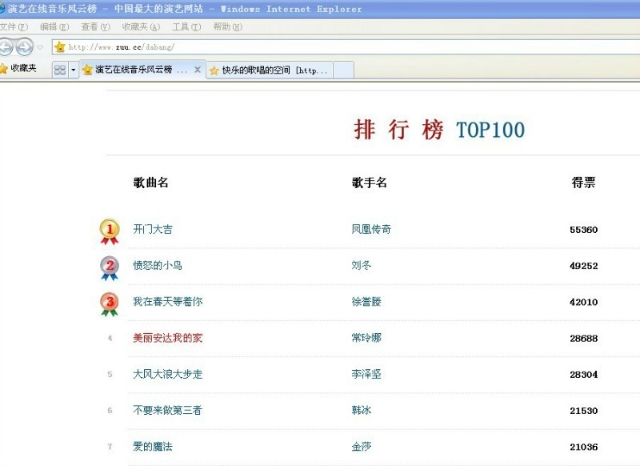Open singer 凤凰传奇's page
The image size is (640, 466).
coord(371,230)
